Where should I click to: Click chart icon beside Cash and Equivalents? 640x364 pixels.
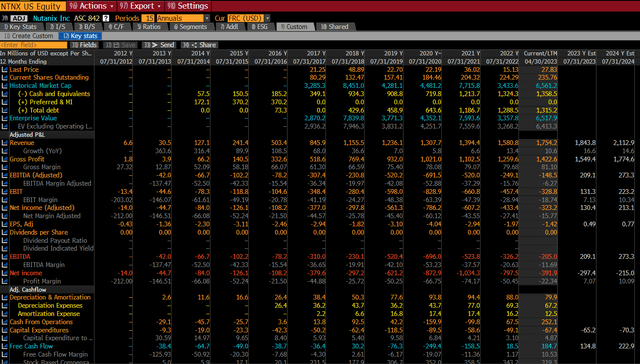(x=4, y=94)
